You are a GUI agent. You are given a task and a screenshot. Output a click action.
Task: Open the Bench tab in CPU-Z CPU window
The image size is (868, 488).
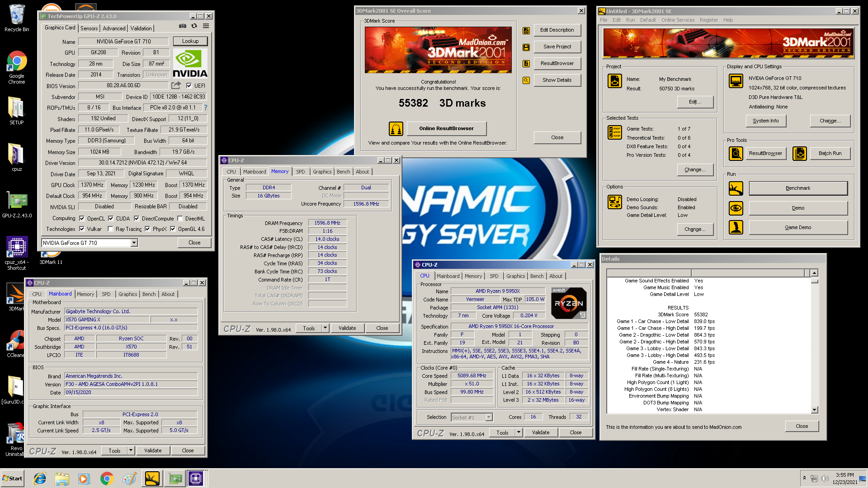[537, 276]
